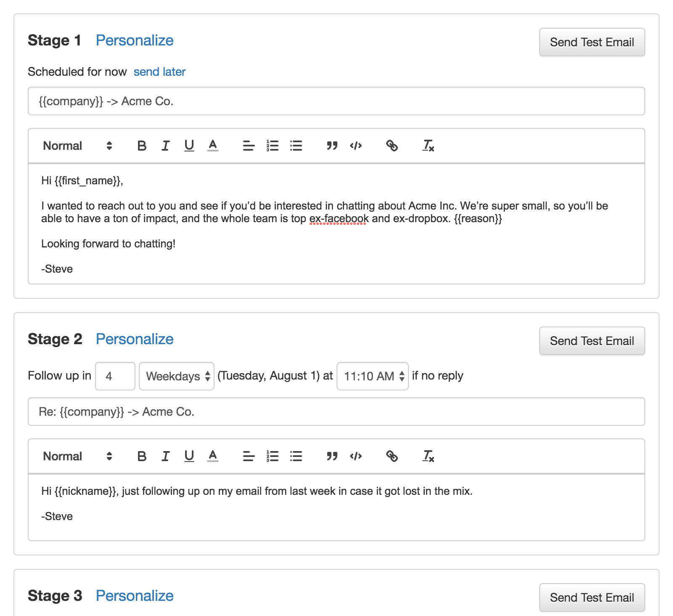Click Send Test Email for Stage 2

click(592, 341)
